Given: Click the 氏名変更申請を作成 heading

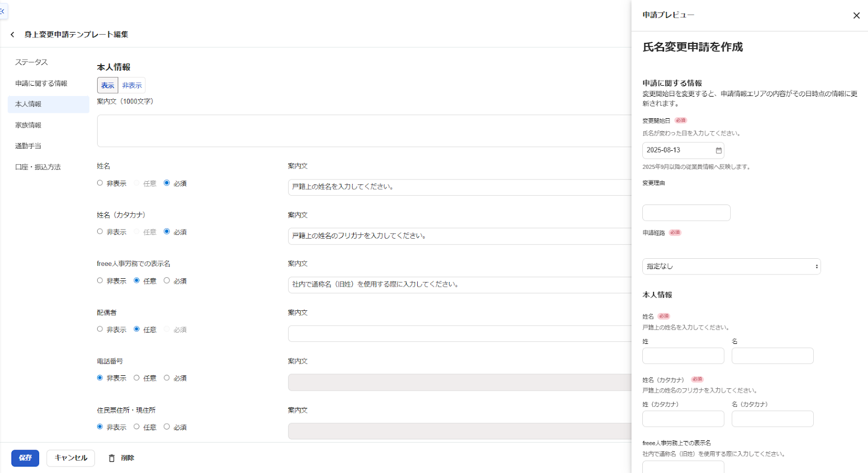Looking at the screenshot, I should pos(692,47).
